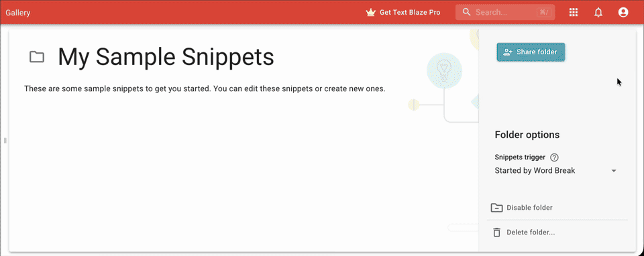Image resolution: width=644 pixels, height=256 pixels.
Task: Open the apps grid menu
Action: [574, 12]
